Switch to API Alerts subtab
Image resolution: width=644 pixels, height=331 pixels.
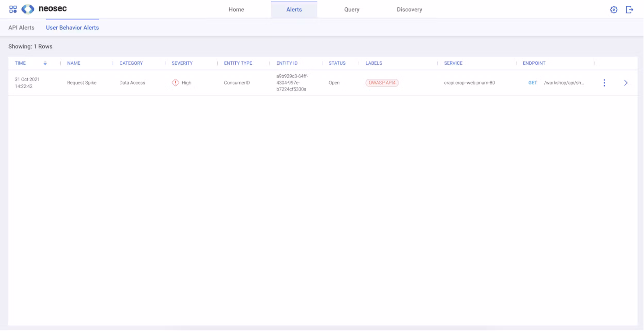point(21,28)
